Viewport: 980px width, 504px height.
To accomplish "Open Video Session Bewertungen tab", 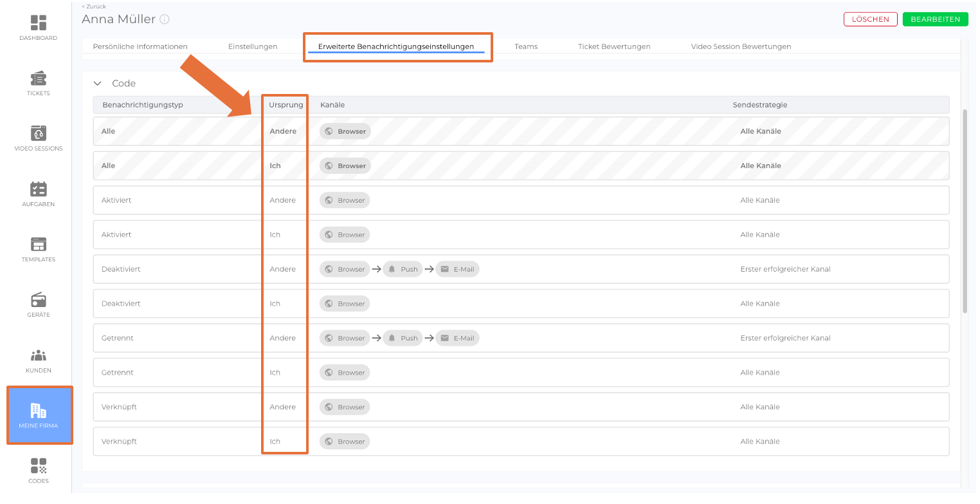I will (x=741, y=46).
